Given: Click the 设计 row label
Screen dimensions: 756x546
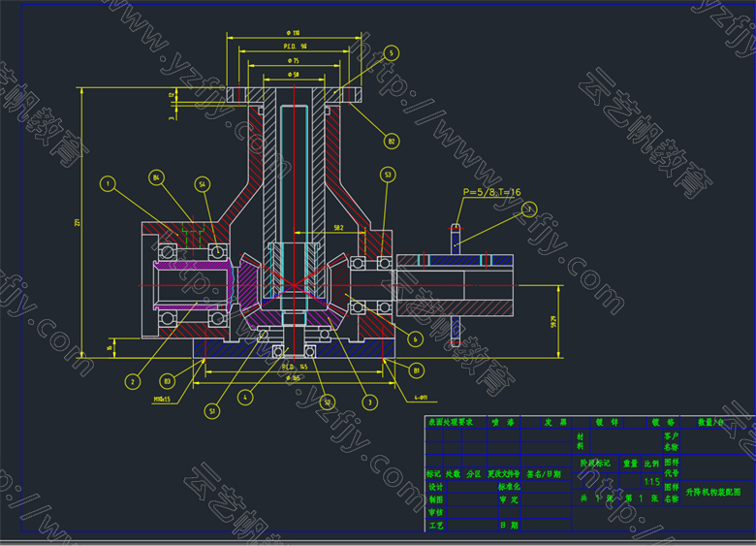Looking at the screenshot, I should click(436, 487).
